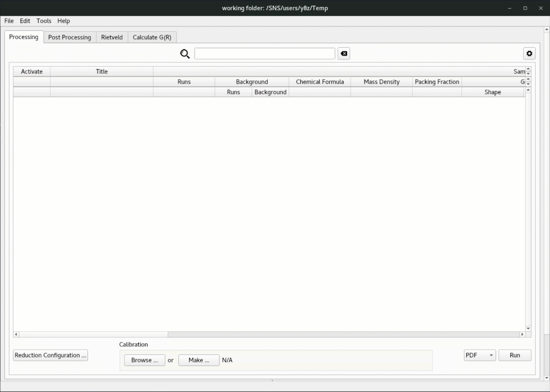Click the Chemical Formula column header
The width and height of the screenshot is (550, 392).
[320, 82]
